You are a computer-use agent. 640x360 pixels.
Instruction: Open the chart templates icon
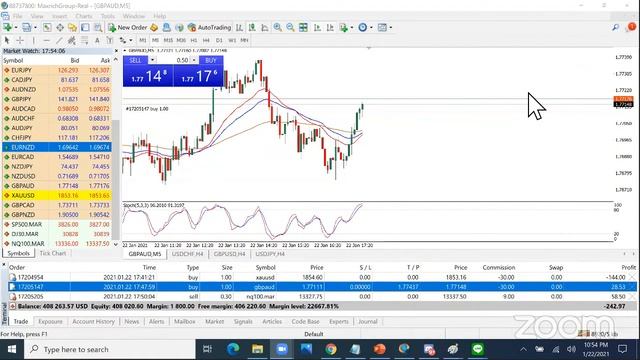pos(382,27)
